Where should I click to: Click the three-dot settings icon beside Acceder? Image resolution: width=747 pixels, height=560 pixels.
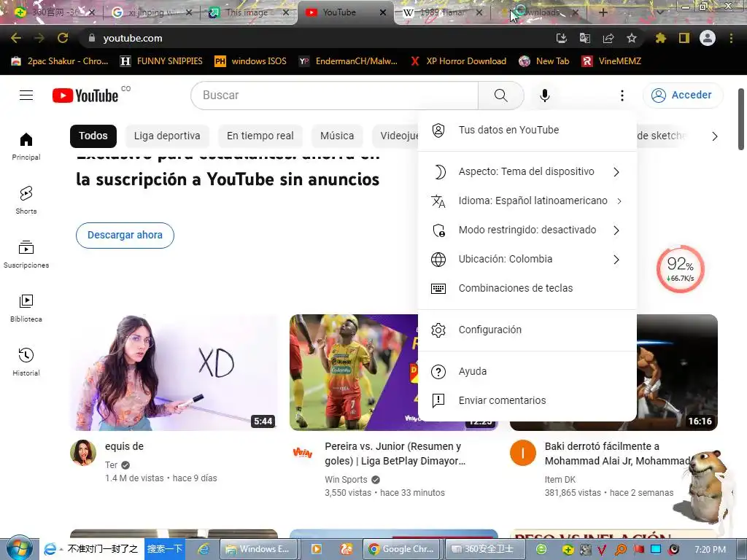[622, 96]
